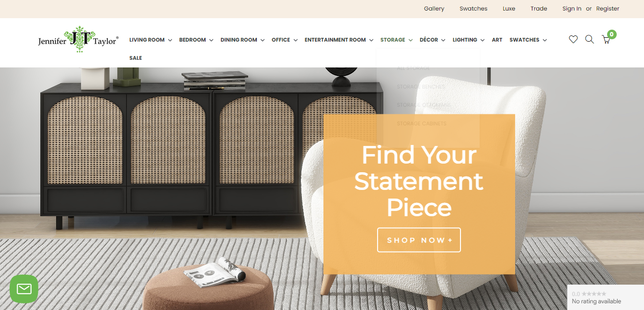Screen dimensions: 644x310
Task: Click the Shop Now button
Action: 419,240
